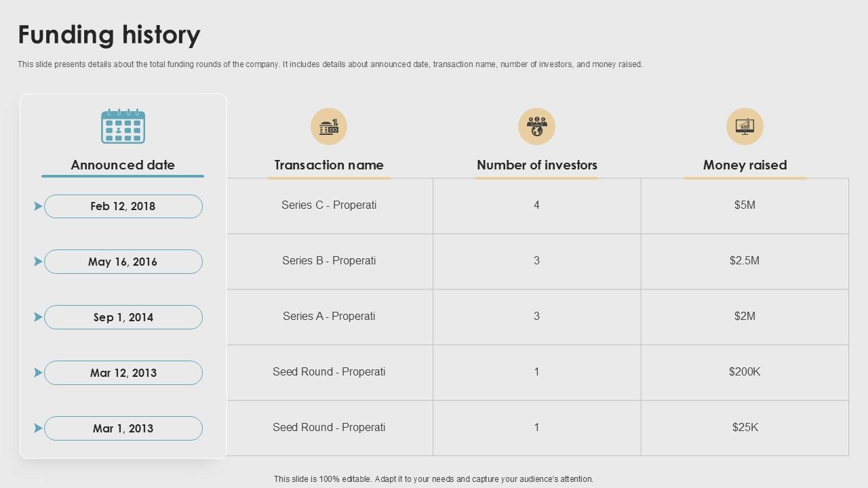Click the arrow marker beside Mar 12, 2013
Image resolution: width=868 pixels, height=488 pixels.
click(38, 373)
